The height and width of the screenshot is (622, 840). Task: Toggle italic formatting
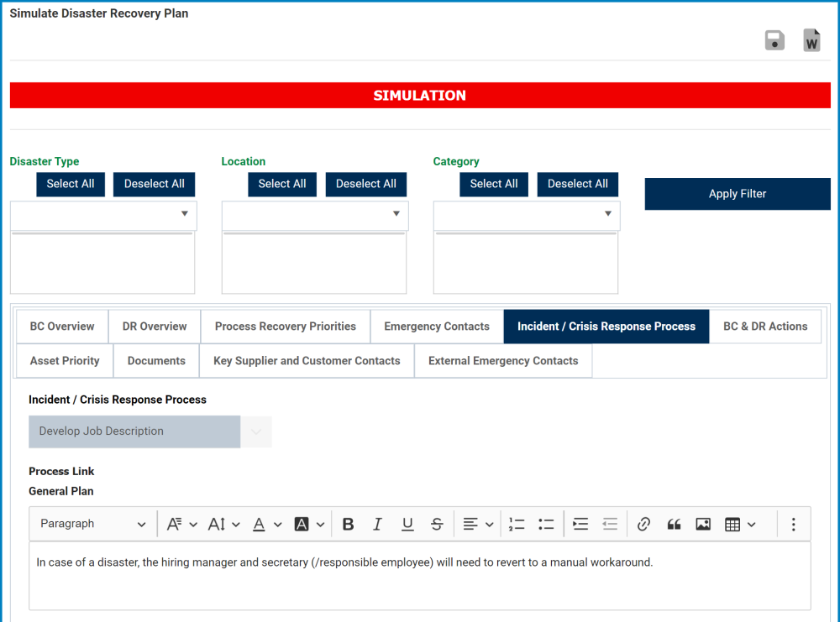377,524
